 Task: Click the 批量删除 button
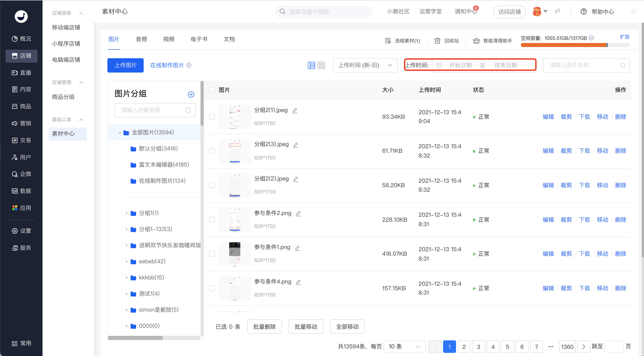pos(264,326)
